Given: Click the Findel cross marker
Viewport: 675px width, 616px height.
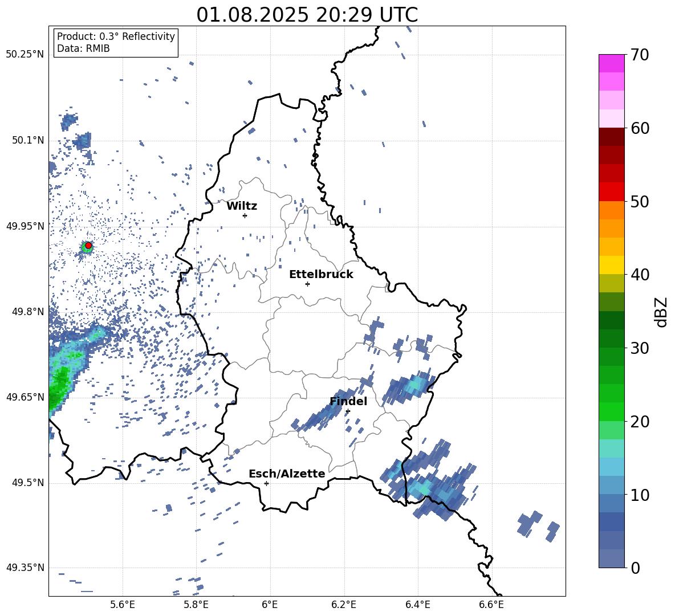Looking at the screenshot, I should (x=348, y=411).
